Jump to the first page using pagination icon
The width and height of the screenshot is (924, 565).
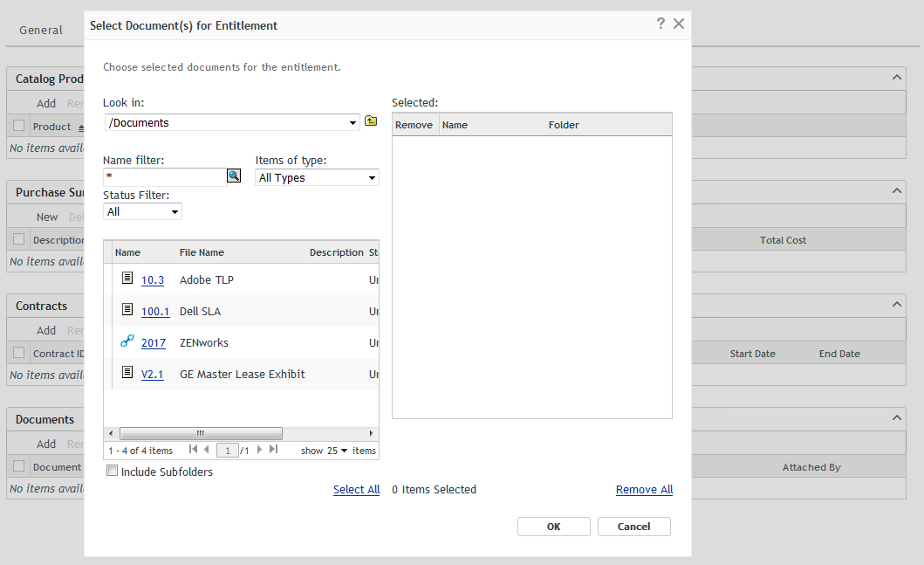coord(193,450)
